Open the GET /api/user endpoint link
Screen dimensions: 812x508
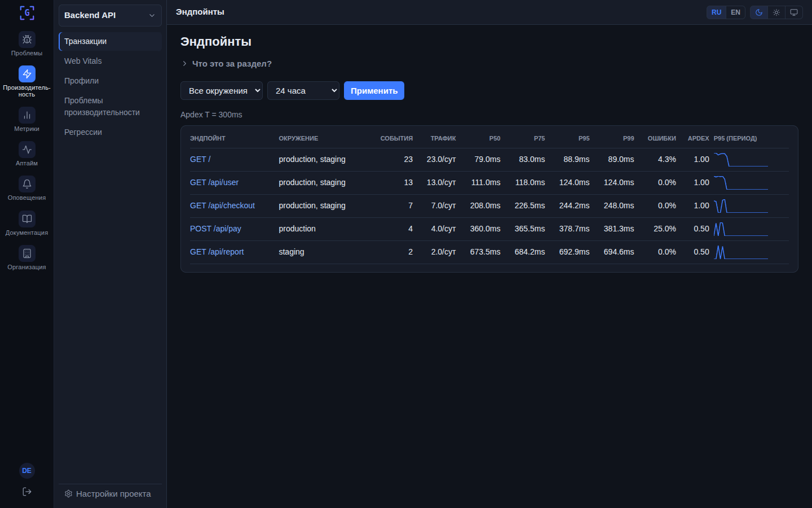coord(214,182)
